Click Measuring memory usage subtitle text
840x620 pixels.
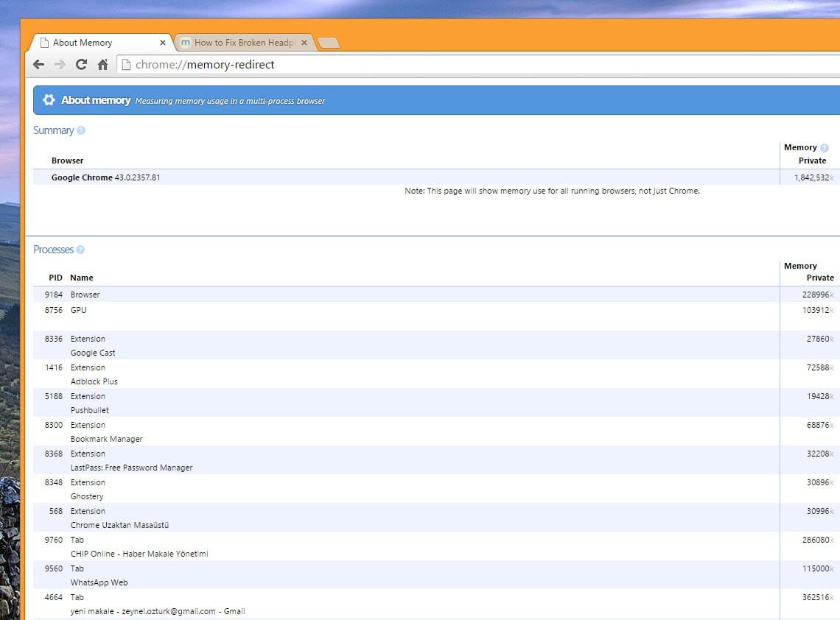tap(230, 101)
